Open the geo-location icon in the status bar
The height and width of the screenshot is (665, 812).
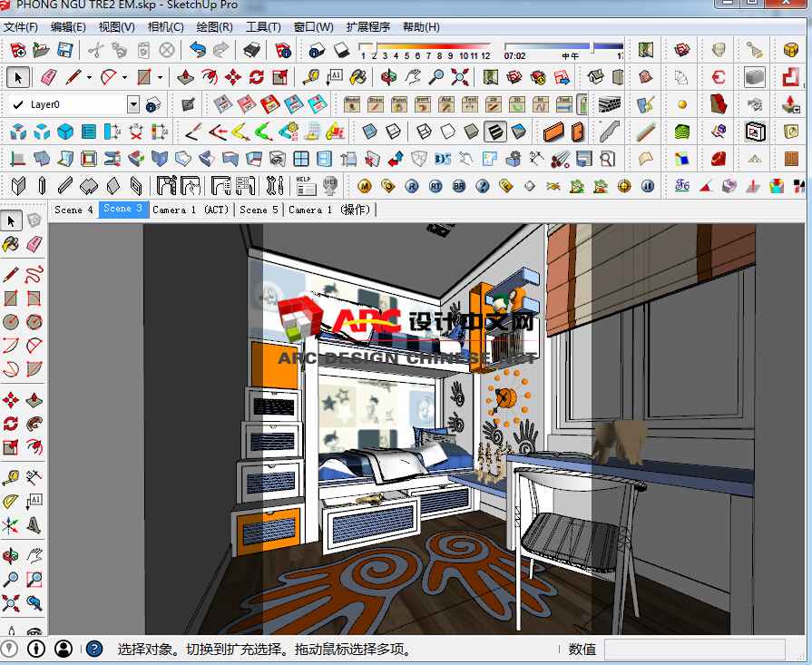pyautogui.click(x=9, y=649)
